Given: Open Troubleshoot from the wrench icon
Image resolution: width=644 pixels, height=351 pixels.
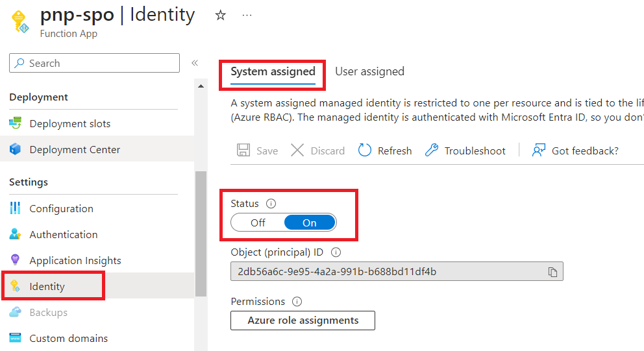Looking at the screenshot, I should 432,151.
